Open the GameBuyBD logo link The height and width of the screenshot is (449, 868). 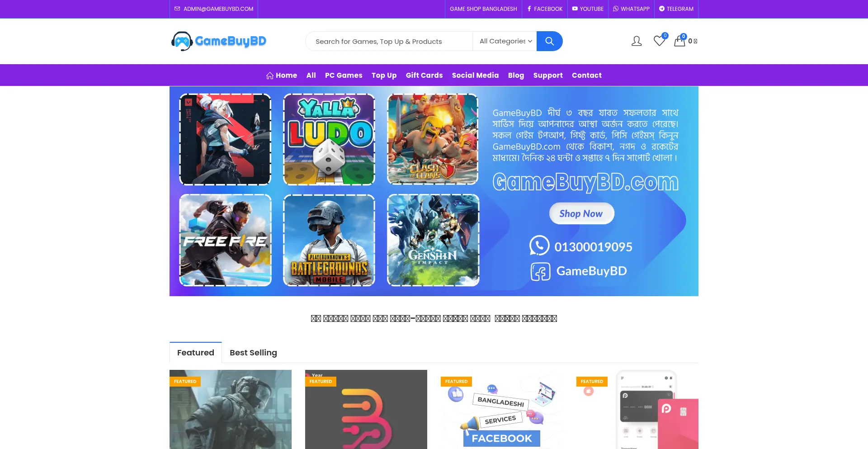point(219,41)
